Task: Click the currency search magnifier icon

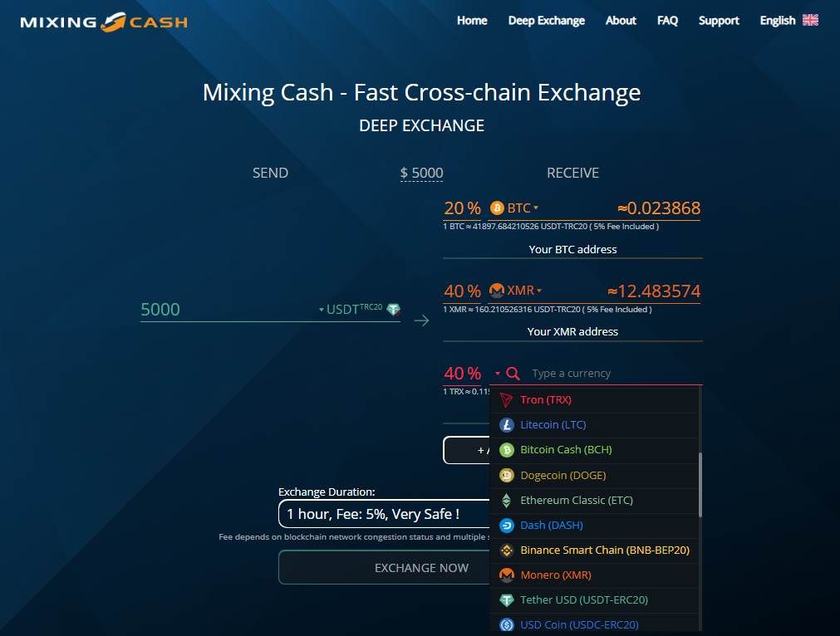Action: pyautogui.click(x=513, y=373)
